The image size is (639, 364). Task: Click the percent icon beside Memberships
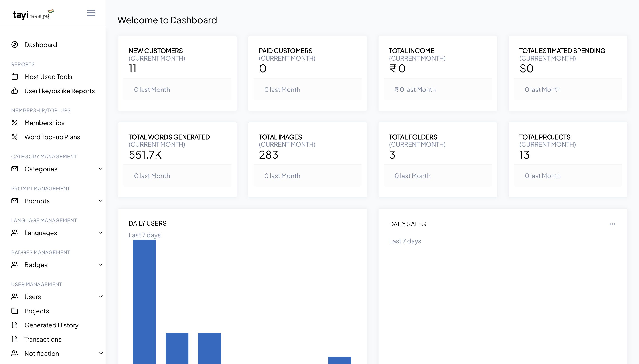point(15,123)
